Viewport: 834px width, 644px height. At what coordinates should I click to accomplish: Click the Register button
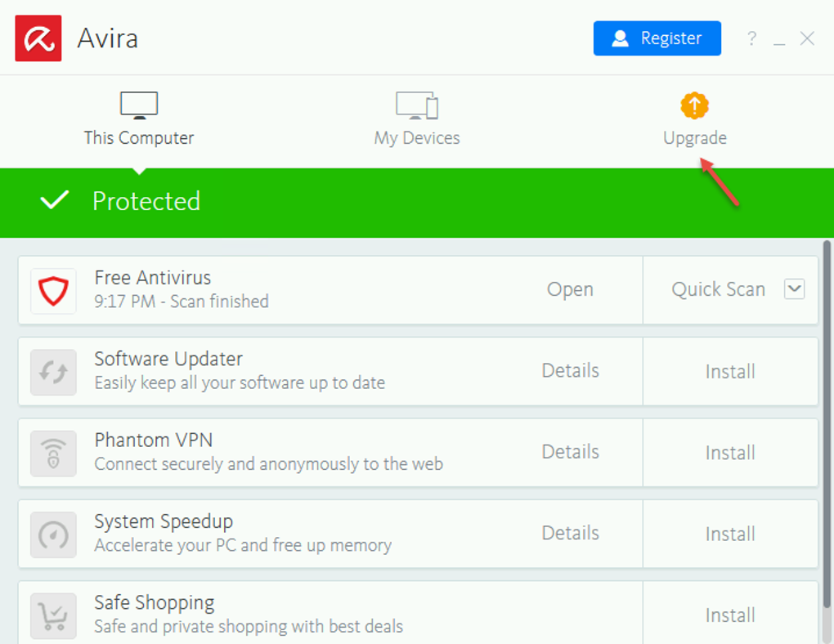pyautogui.click(x=657, y=38)
